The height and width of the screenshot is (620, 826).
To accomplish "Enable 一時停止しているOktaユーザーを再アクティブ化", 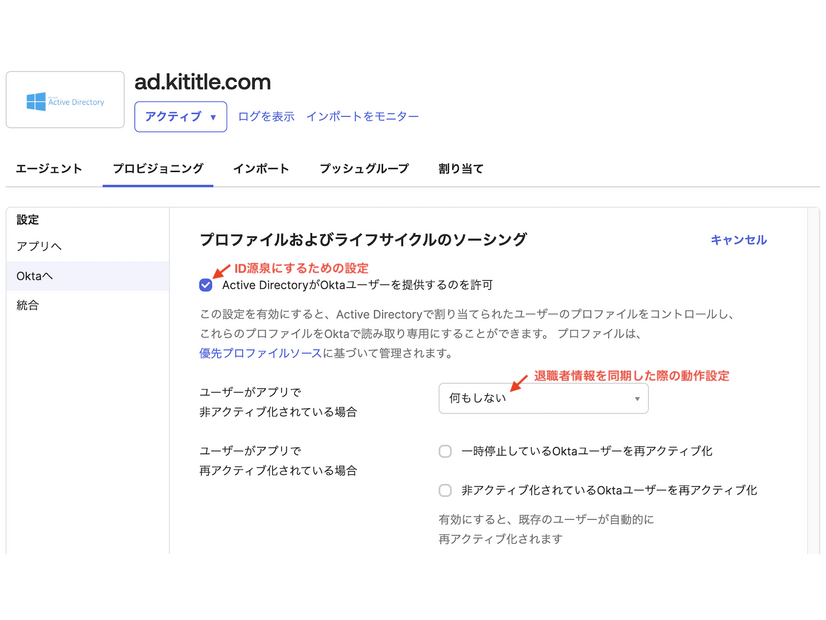I will coord(444,451).
